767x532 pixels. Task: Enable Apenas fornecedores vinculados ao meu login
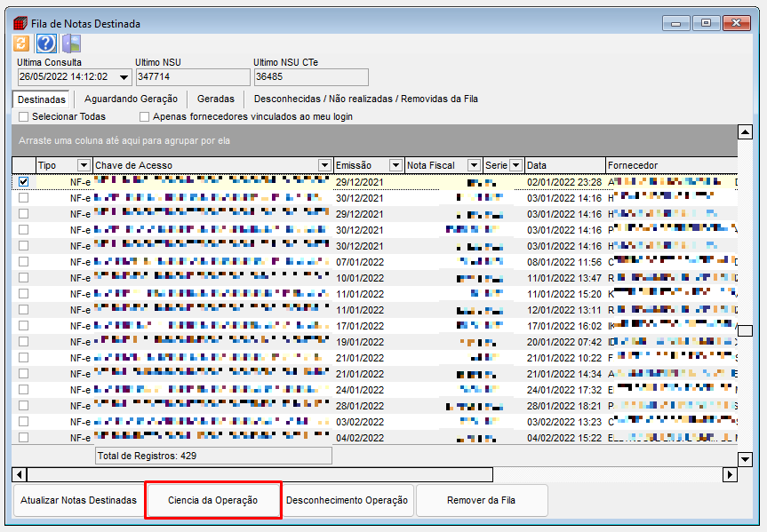(144, 117)
